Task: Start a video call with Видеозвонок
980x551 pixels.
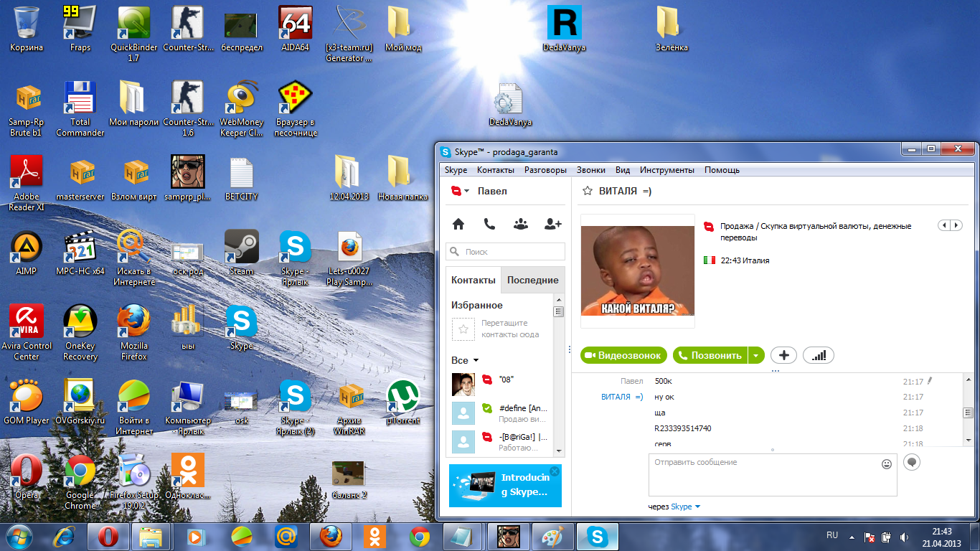Action: tap(624, 355)
